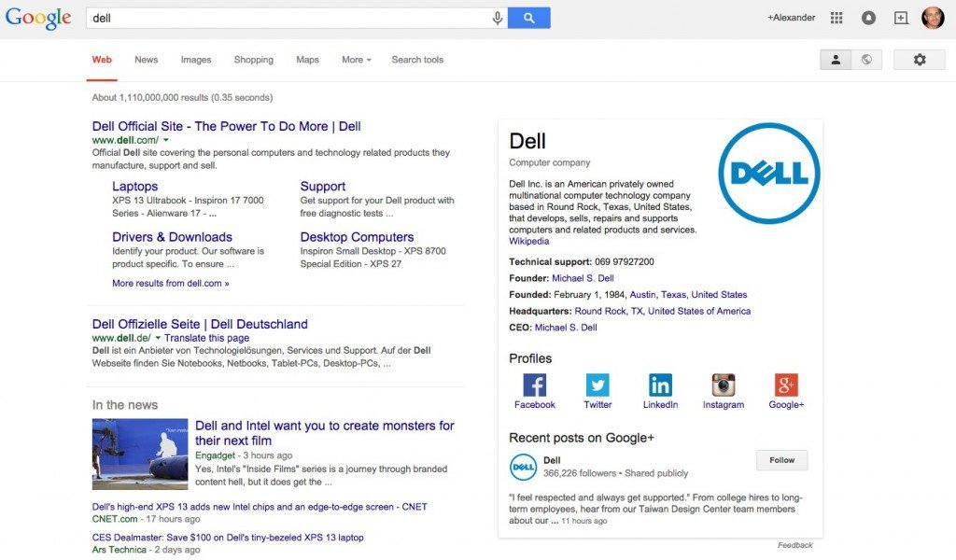Viewport: 956px width, 560px height.
Task: Switch to the Images tab
Action: click(196, 60)
